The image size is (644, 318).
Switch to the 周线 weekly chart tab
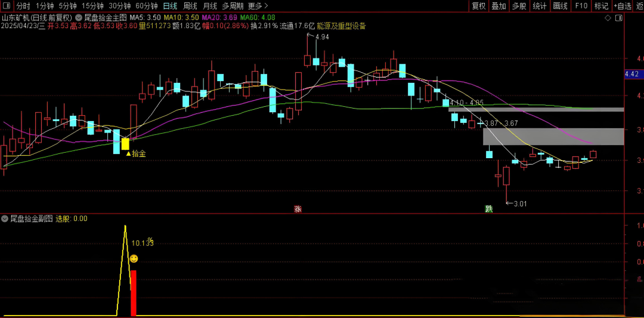pos(190,6)
